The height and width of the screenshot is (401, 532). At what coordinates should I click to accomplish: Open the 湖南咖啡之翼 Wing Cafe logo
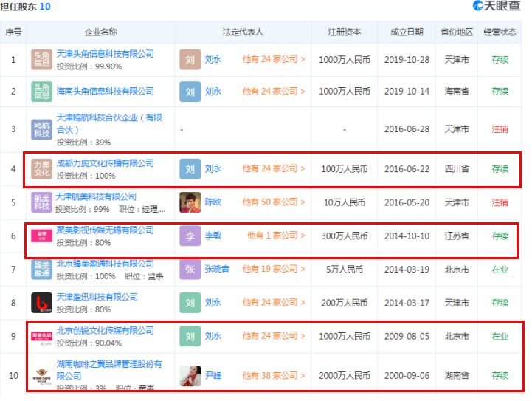42,376
